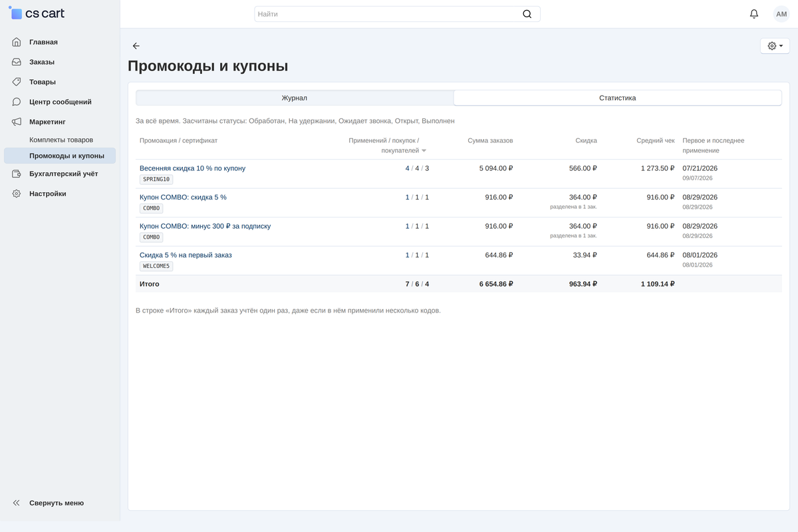Click Свернуть меню label
Image resolution: width=798 pixels, height=532 pixels.
click(57, 503)
